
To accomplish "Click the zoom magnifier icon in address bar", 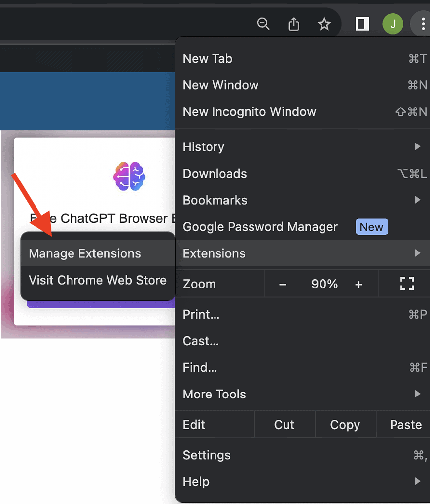I will 263,24.
